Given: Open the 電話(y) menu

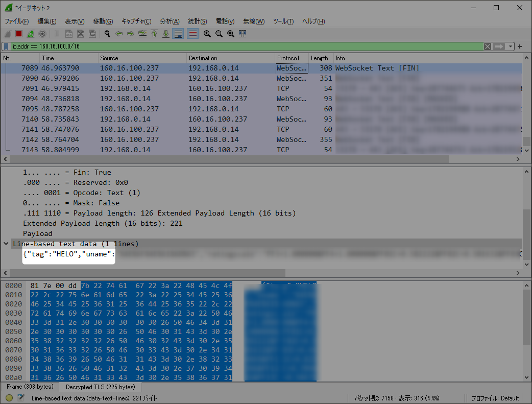Looking at the screenshot, I should click(x=225, y=21).
